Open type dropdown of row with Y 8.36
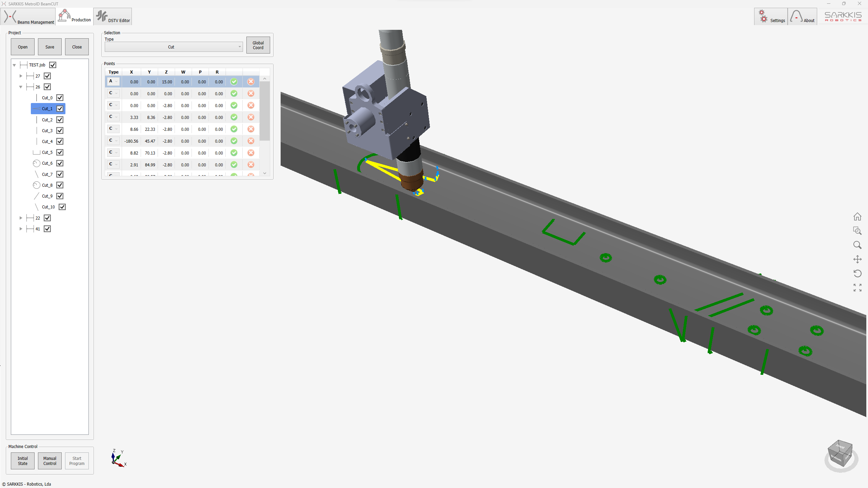The image size is (868, 488). (x=113, y=117)
